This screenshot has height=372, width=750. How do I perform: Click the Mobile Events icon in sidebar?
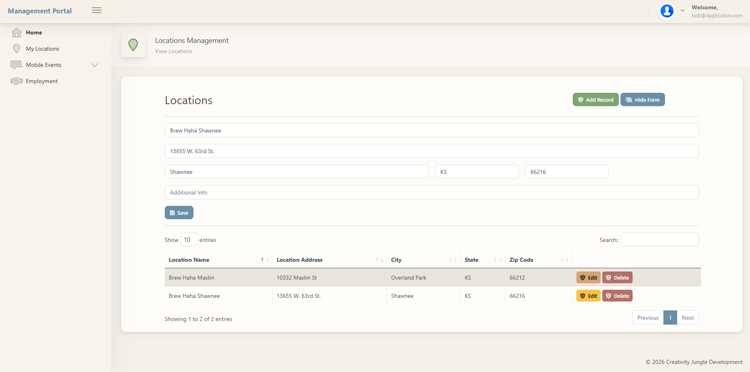click(x=17, y=65)
